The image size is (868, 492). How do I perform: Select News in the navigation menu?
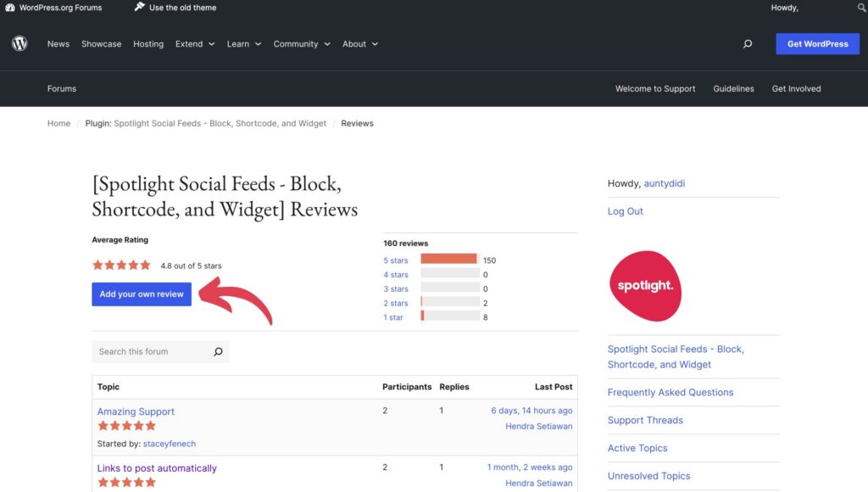tap(58, 43)
